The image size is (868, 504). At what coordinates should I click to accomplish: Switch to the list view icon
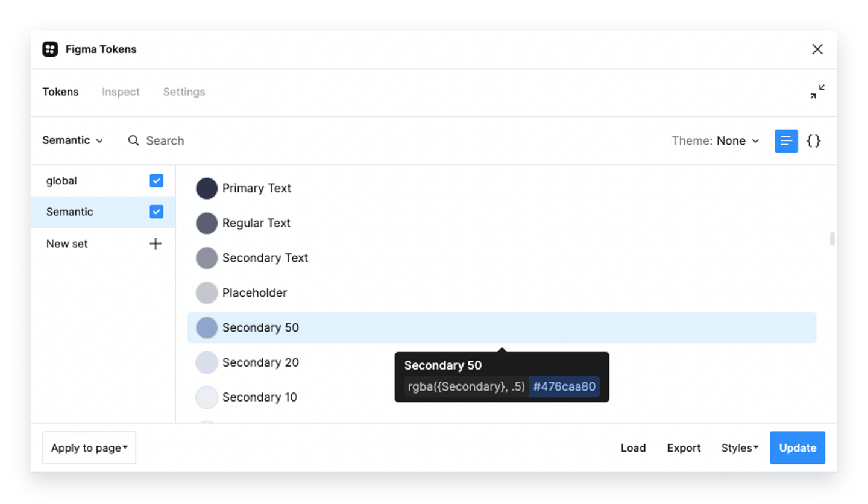[x=786, y=141]
